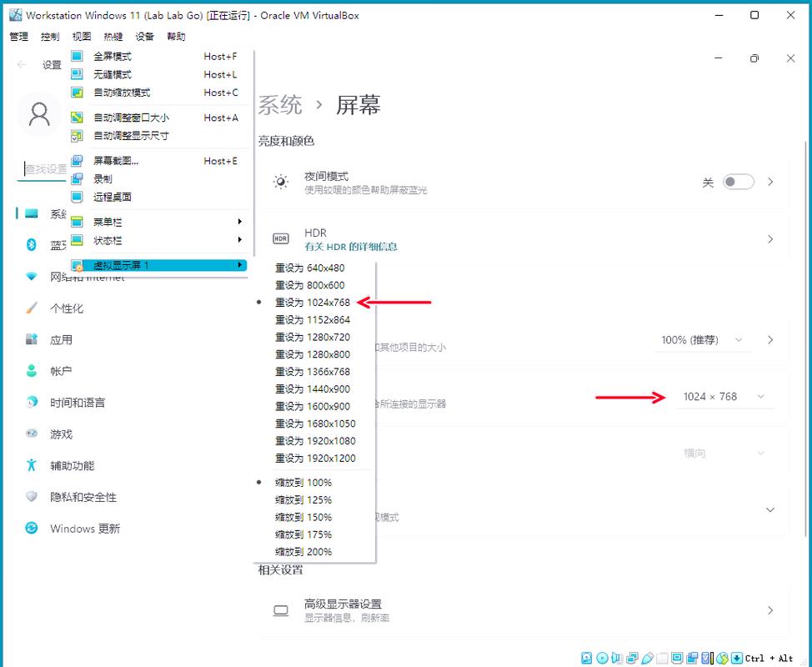Viewport: 812px width, 667px height.
Task: Click the recording menu icon
Action: pyautogui.click(x=77, y=178)
